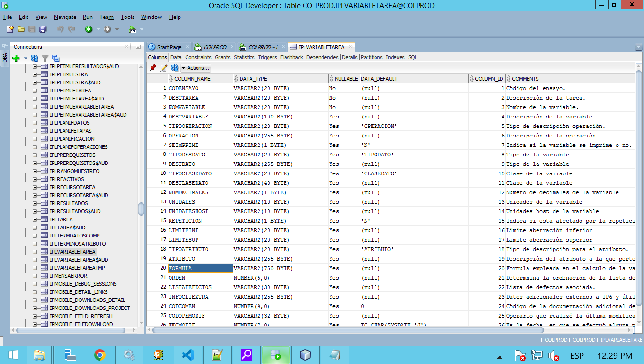Click the Edit table pencil icon
The width and height of the screenshot is (644, 364).
[164, 68]
